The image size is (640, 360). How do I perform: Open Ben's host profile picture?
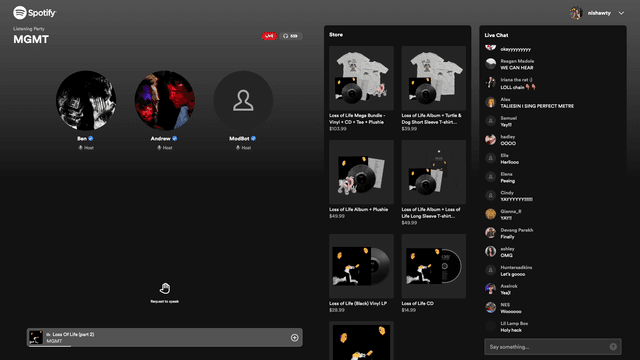(x=86, y=100)
